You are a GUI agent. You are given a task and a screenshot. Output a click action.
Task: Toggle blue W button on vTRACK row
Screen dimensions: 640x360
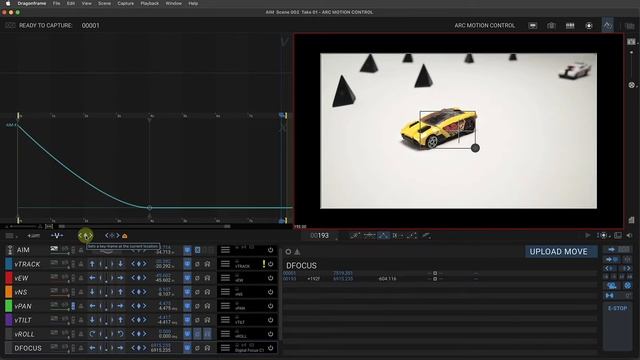tap(187, 264)
